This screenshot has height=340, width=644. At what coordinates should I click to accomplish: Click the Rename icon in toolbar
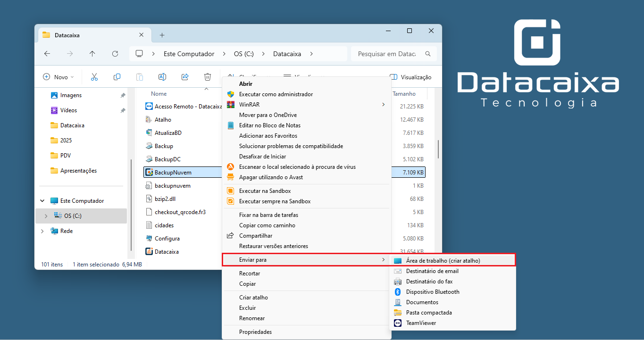pyautogui.click(x=162, y=77)
